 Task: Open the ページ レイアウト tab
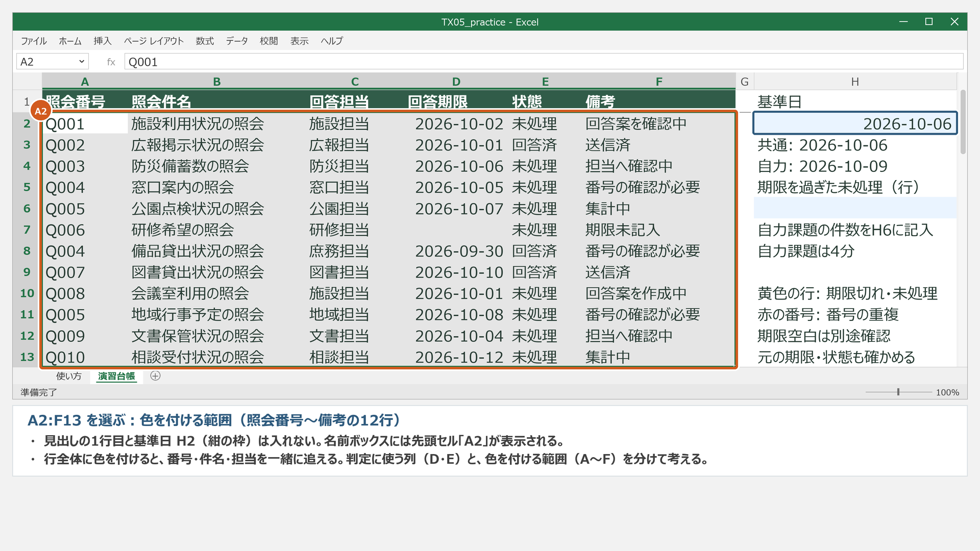coord(154,41)
